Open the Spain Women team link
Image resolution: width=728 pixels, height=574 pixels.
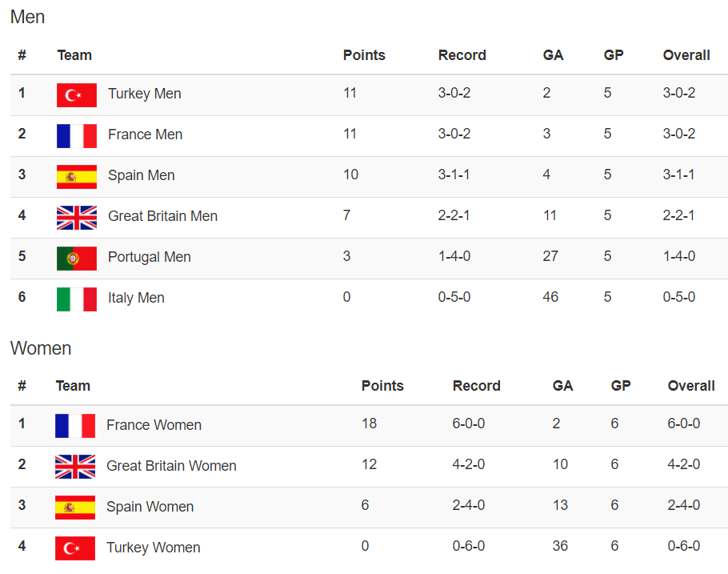(x=150, y=507)
